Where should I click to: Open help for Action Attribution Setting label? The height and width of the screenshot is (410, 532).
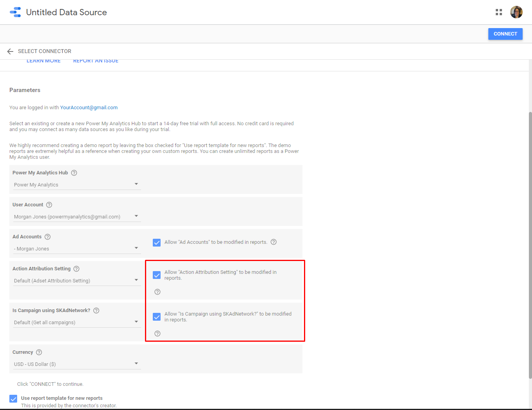click(x=76, y=269)
